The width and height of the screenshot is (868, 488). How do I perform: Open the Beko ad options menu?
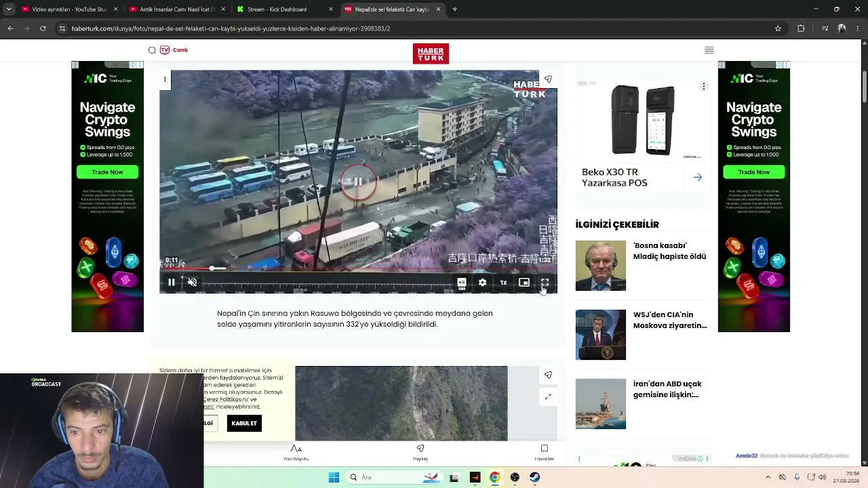pyautogui.click(x=704, y=86)
